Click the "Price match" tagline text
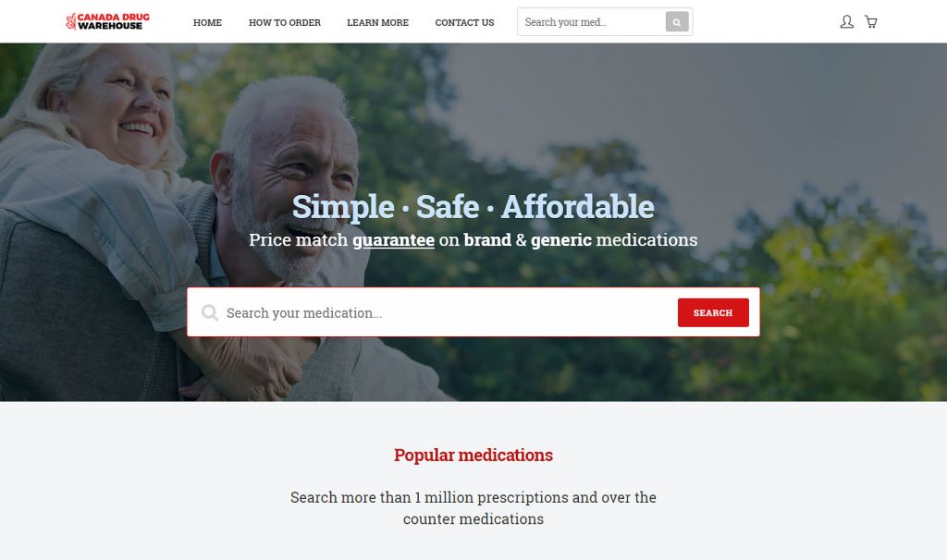Image resolution: width=947 pixels, height=560 pixels. click(x=299, y=239)
